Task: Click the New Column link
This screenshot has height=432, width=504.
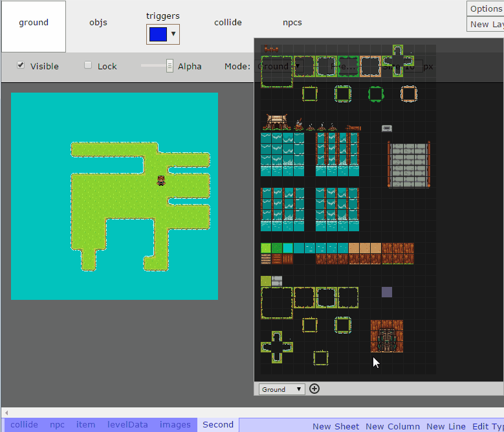Action: (393, 426)
